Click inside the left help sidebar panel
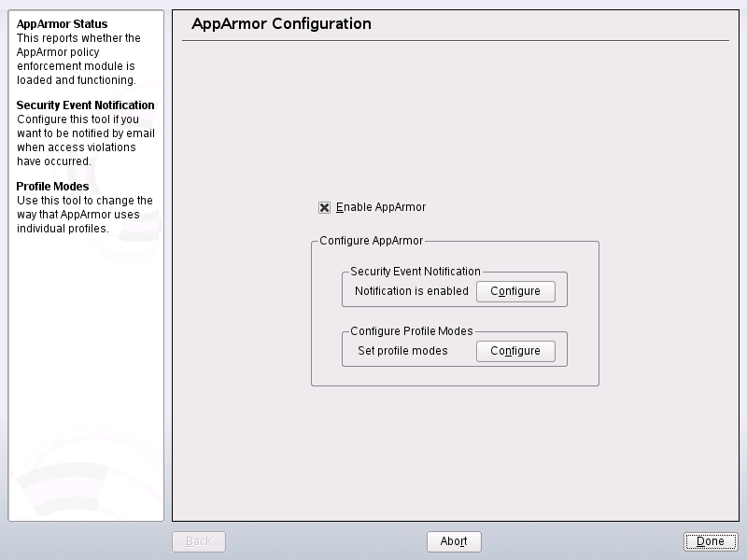The image size is (747, 560). (84, 373)
